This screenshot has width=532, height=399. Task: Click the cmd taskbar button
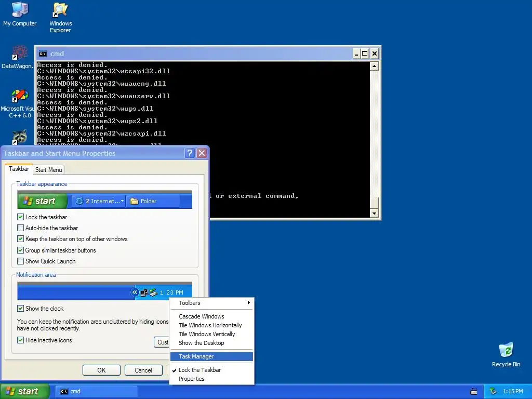tap(96, 392)
